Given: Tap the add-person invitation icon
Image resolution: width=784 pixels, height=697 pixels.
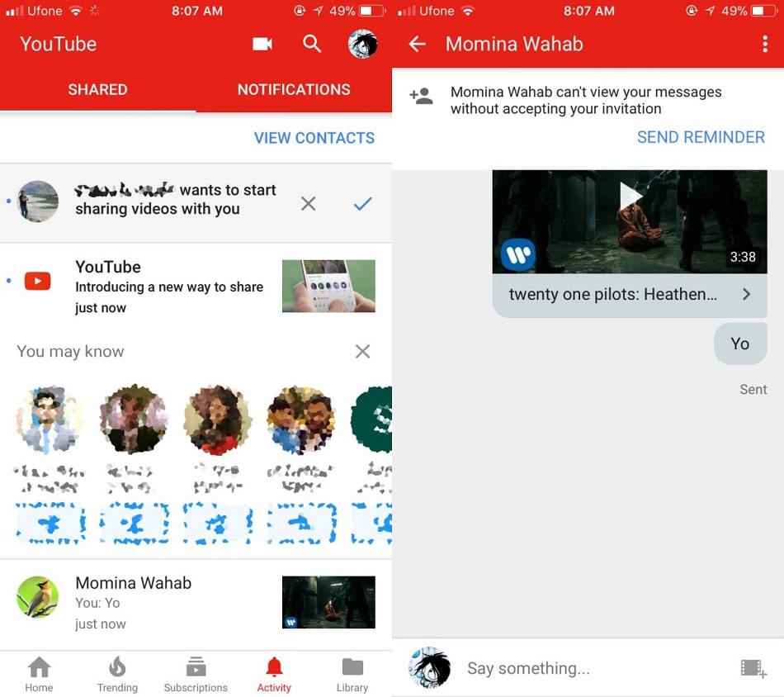Looking at the screenshot, I should pos(421,96).
